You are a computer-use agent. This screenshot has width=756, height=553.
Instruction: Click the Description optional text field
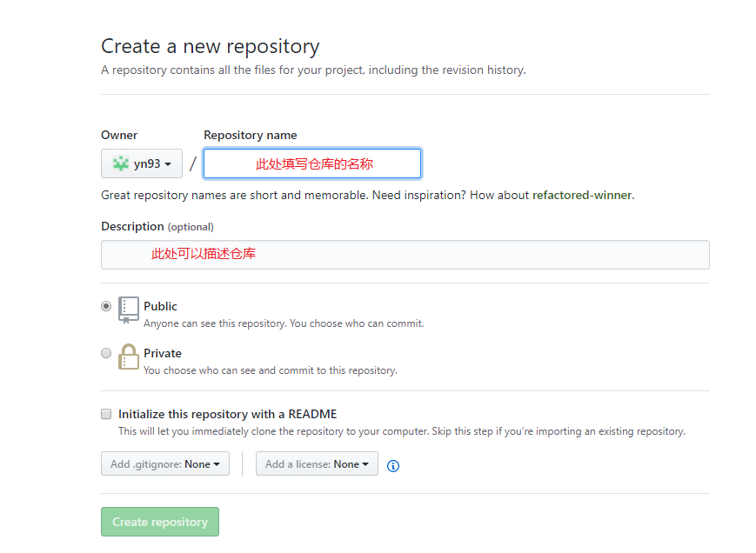click(405, 255)
